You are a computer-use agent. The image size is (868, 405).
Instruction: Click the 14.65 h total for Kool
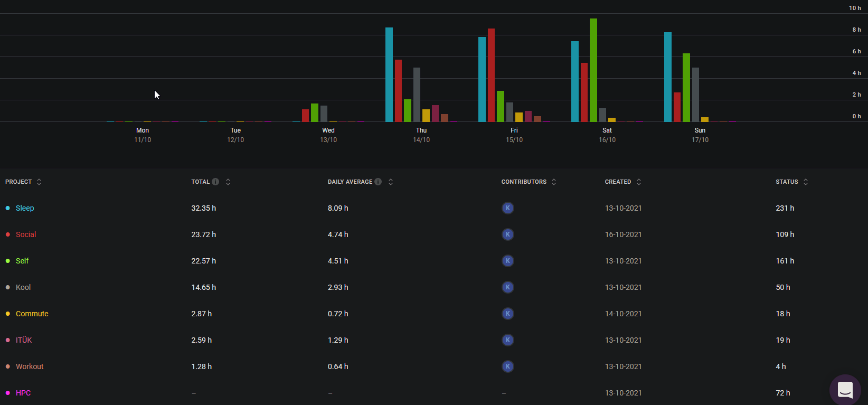[204, 287]
